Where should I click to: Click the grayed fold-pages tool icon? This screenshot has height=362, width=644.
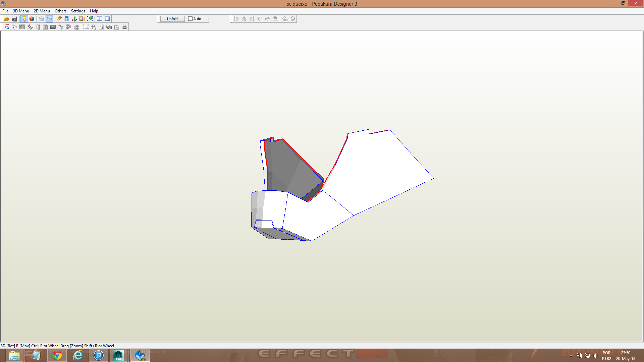(38, 27)
